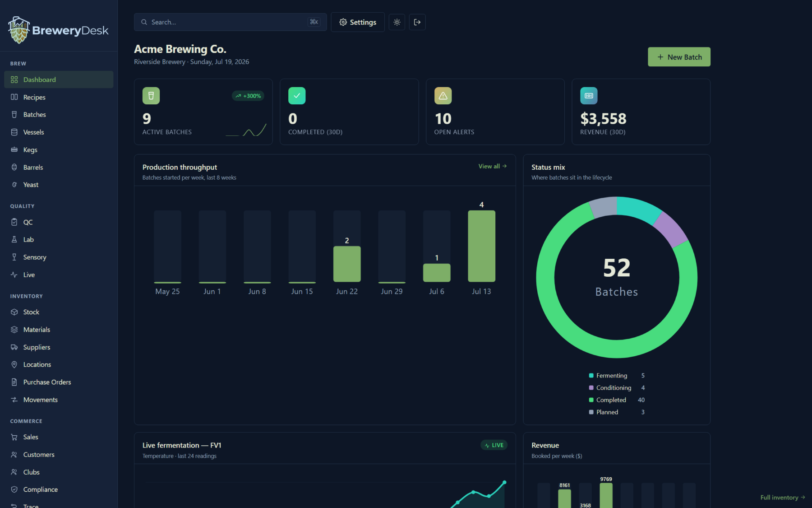Navigate to Kegs
The image size is (812, 508).
59,150
